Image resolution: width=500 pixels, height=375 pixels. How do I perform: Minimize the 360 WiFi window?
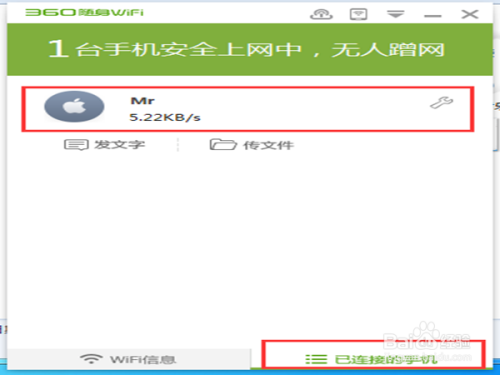433,16
